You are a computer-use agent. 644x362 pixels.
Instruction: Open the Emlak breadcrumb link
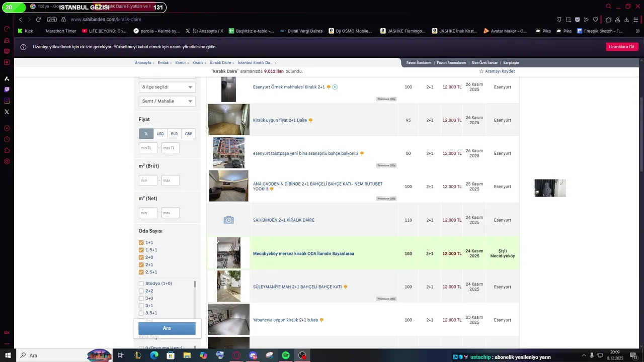163,63
